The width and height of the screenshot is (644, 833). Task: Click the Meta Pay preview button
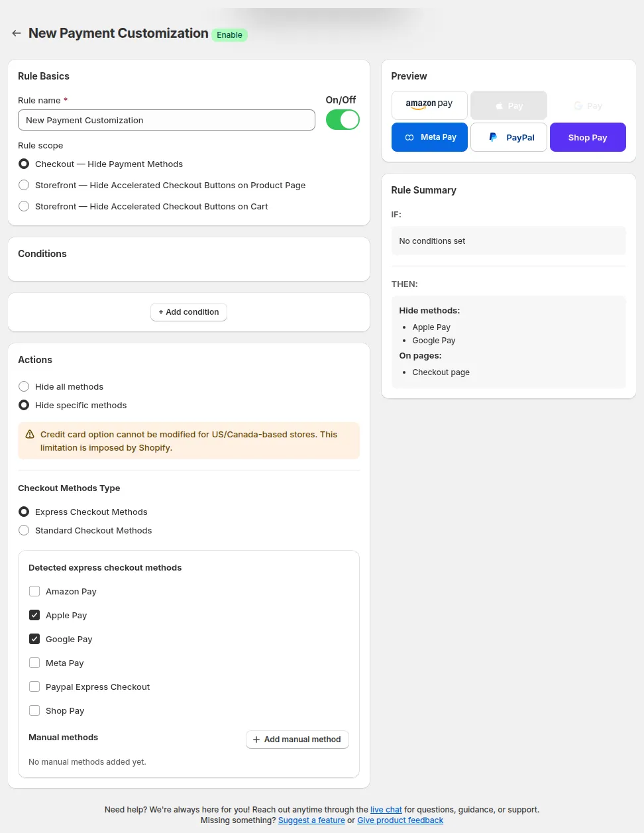coord(429,137)
